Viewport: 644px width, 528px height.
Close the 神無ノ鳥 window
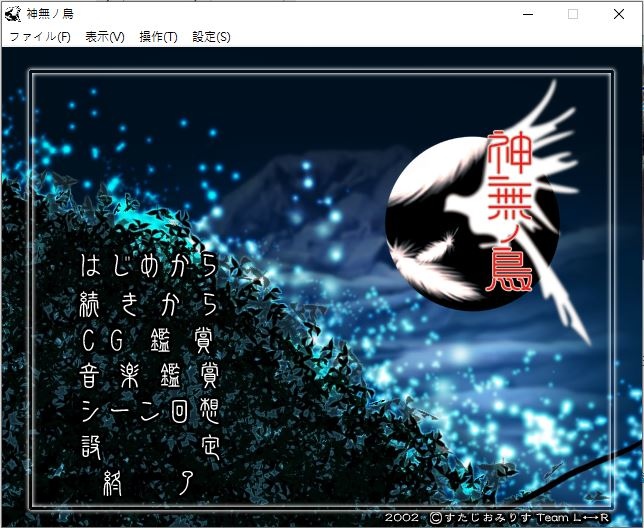[619, 14]
